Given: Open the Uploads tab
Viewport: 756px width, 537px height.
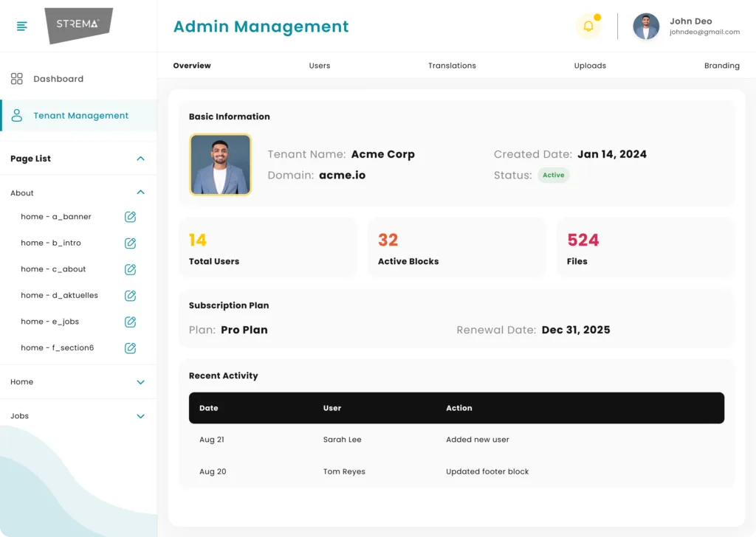Looking at the screenshot, I should coord(590,66).
